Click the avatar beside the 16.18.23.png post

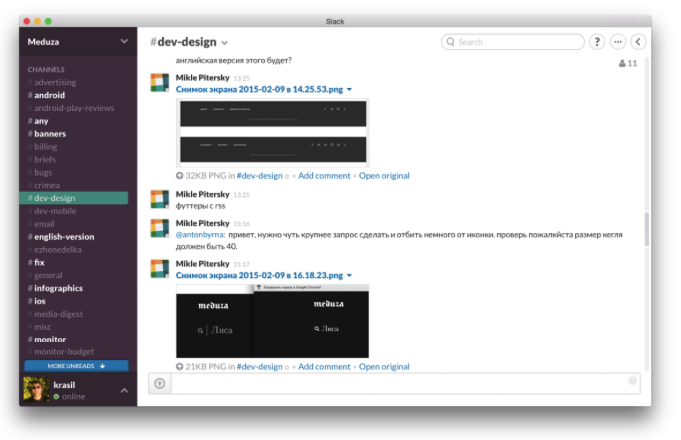(159, 268)
